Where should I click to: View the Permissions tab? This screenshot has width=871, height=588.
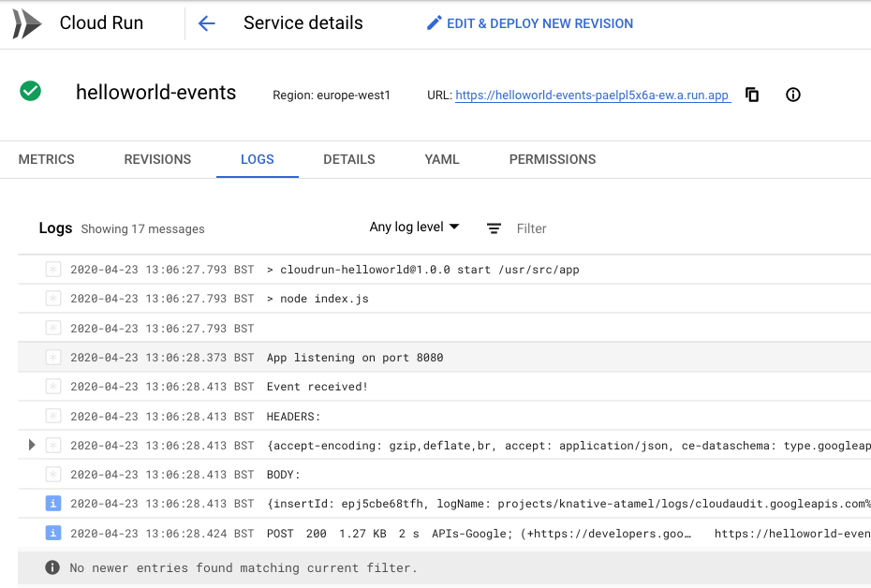tap(553, 159)
